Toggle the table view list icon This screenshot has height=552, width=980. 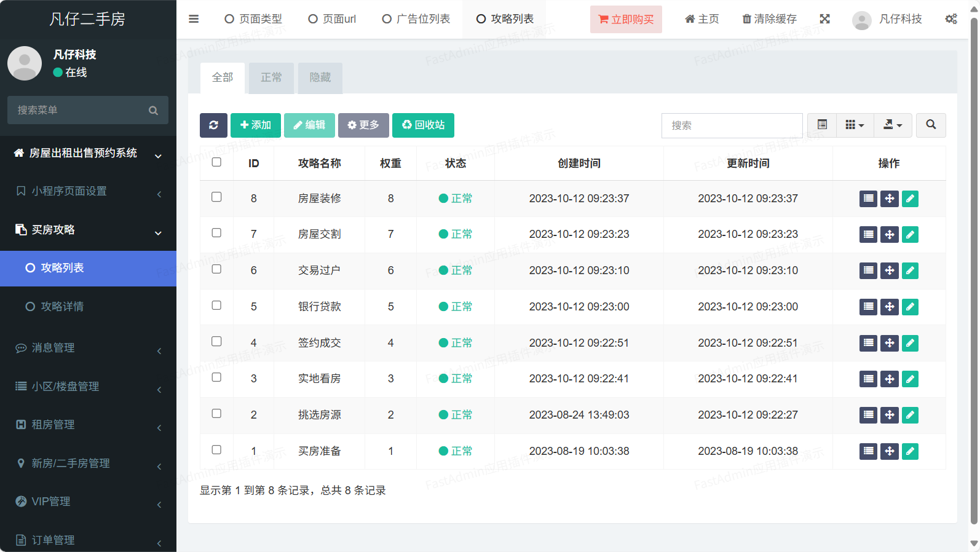(x=822, y=125)
